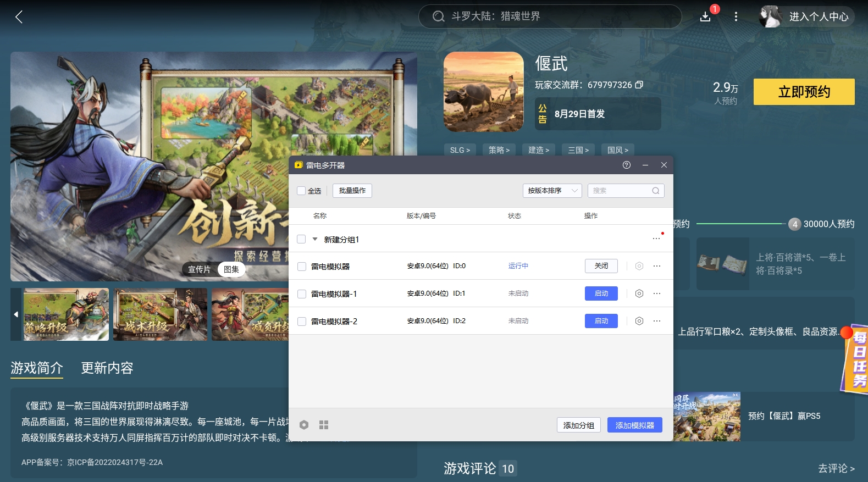Screen dimensions: 868x482
Task: Click the search magnifier icon in top bar
Action: click(438, 16)
